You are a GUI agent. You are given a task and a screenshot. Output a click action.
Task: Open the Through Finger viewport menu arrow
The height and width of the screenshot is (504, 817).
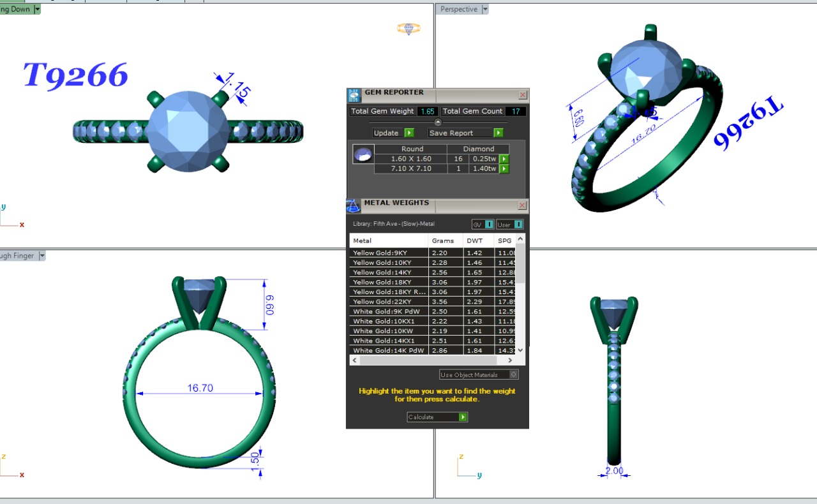pos(42,256)
